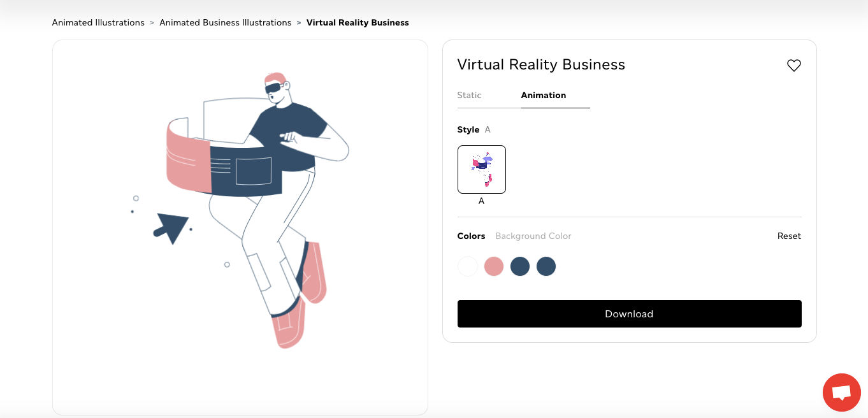Click the Virtual Reality Business heading
Viewport: 868px width, 418px height.
click(541, 64)
